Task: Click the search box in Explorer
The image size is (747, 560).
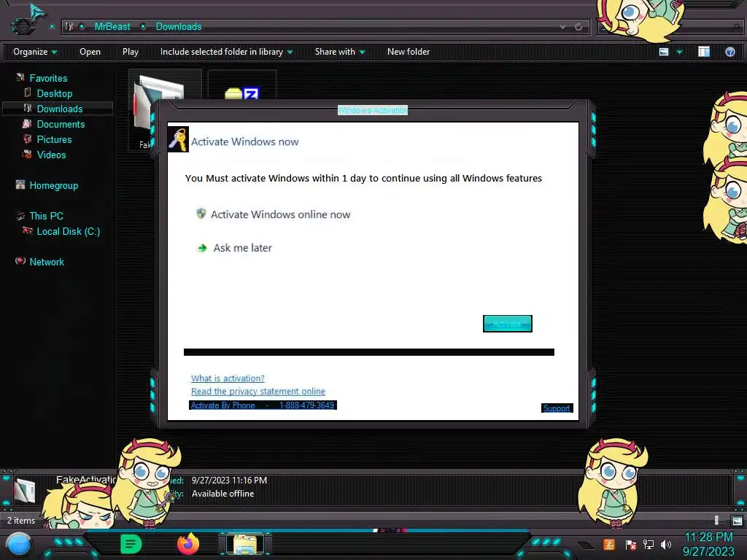Action: point(670,27)
